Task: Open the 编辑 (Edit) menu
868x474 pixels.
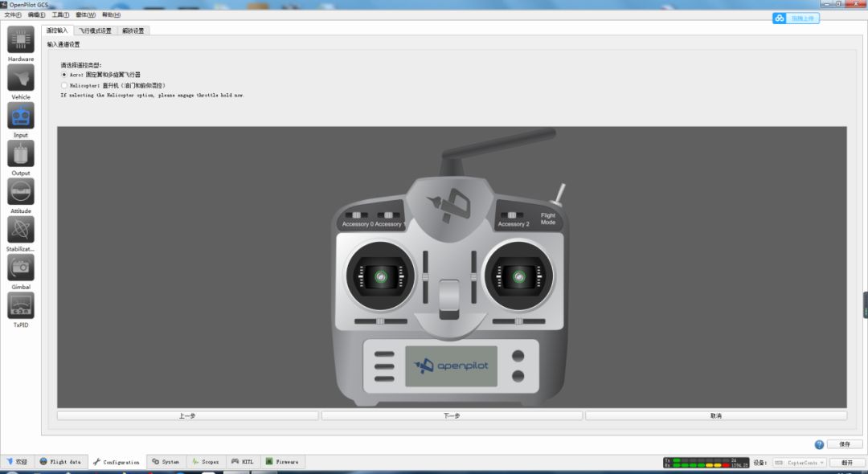Action: pos(36,15)
